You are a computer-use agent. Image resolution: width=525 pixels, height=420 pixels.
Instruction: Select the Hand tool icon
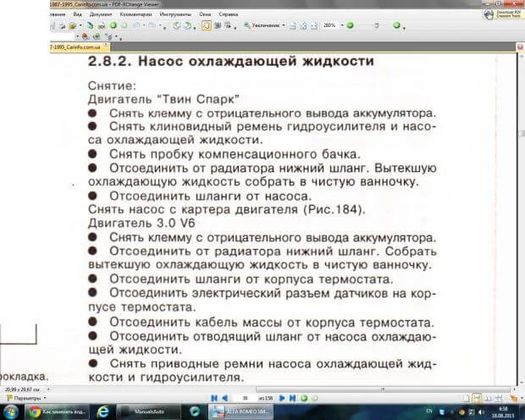[207, 25]
